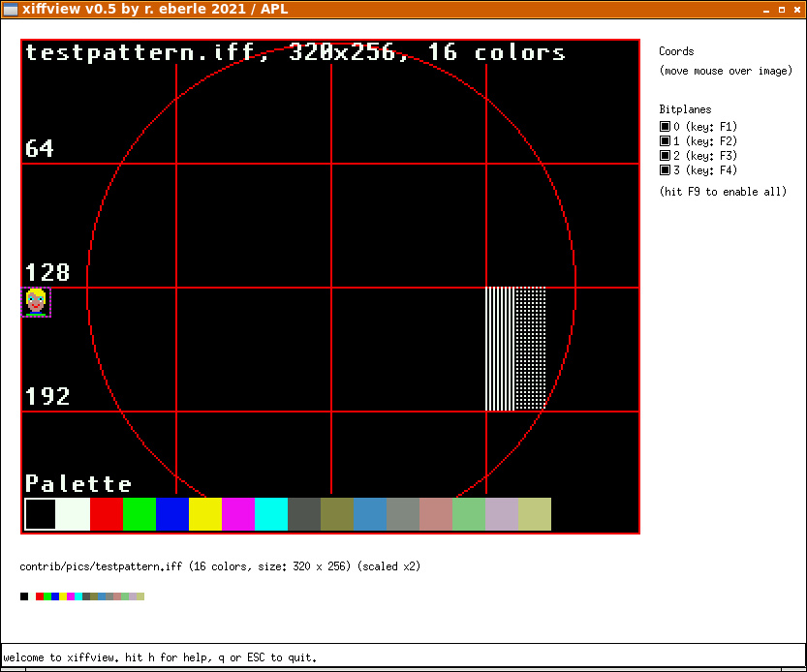
Task: Click the welcome status bar message
Action: tap(160, 657)
